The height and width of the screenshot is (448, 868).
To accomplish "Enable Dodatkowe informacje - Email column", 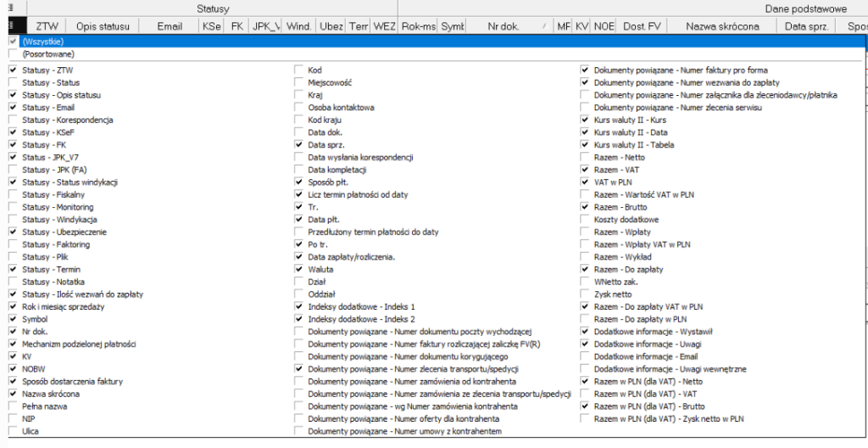I will (585, 356).
